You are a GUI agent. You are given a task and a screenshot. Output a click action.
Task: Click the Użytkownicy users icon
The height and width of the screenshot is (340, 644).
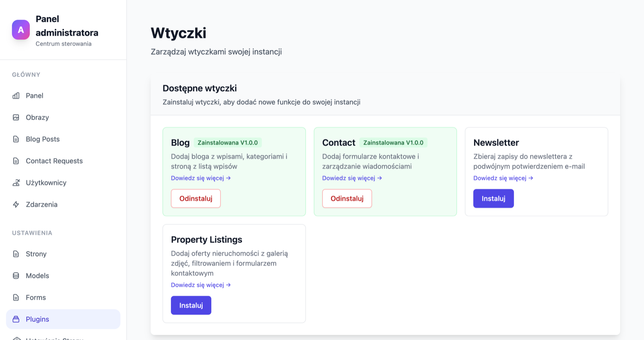pyautogui.click(x=16, y=183)
